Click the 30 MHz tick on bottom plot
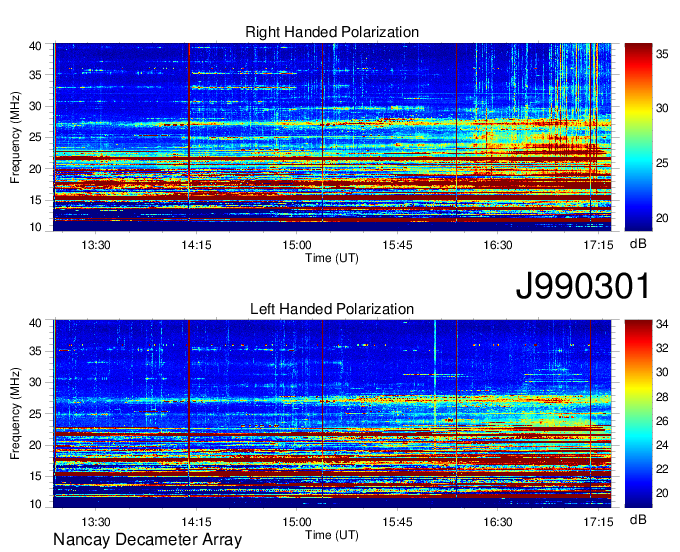This screenshot has width=680, height=552. (35, 382)
